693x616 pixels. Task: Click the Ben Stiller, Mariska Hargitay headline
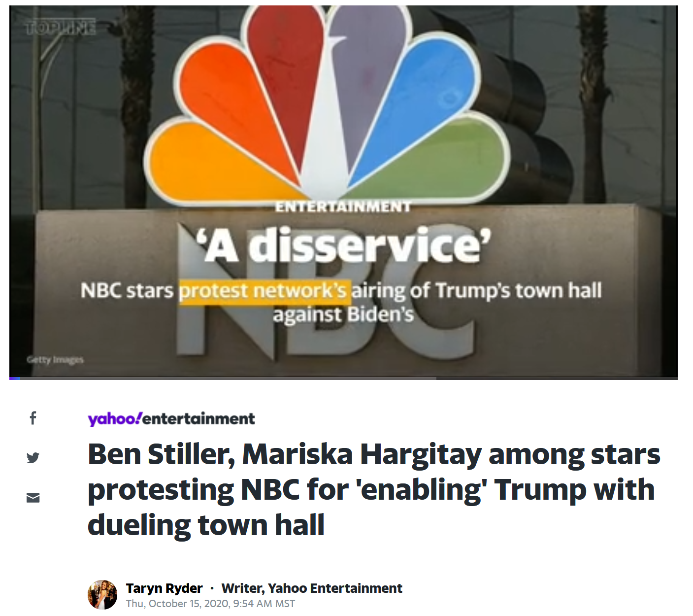[x=373, y=489]
